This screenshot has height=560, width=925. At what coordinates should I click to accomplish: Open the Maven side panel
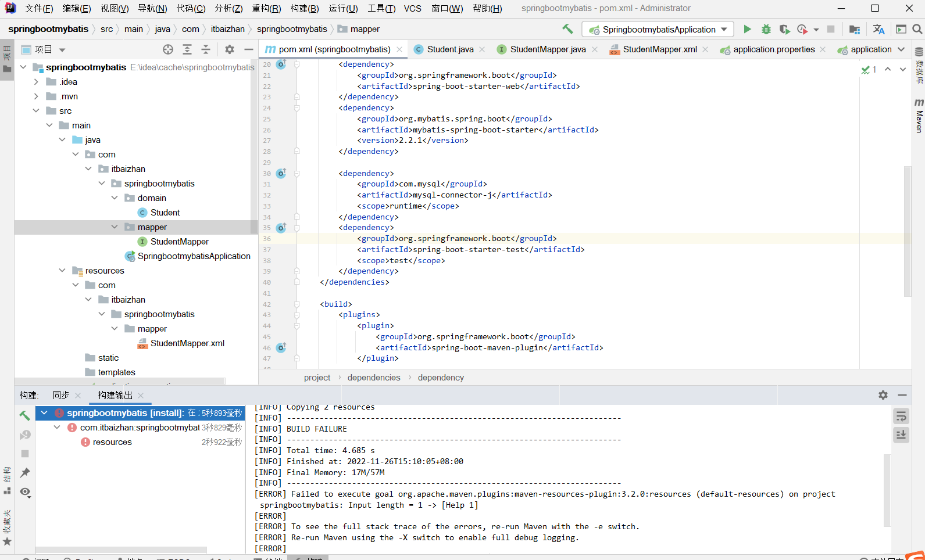919,115
